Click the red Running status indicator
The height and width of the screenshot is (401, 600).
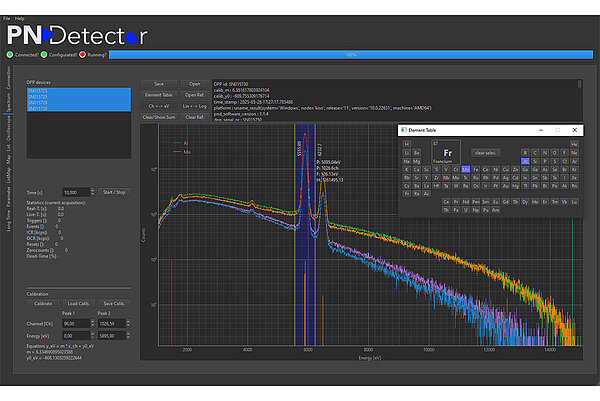(x=80, y=54)
